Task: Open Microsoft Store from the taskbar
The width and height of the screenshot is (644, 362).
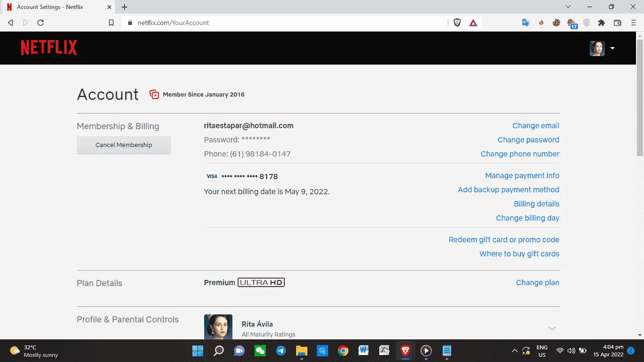Action: [322, 351]
